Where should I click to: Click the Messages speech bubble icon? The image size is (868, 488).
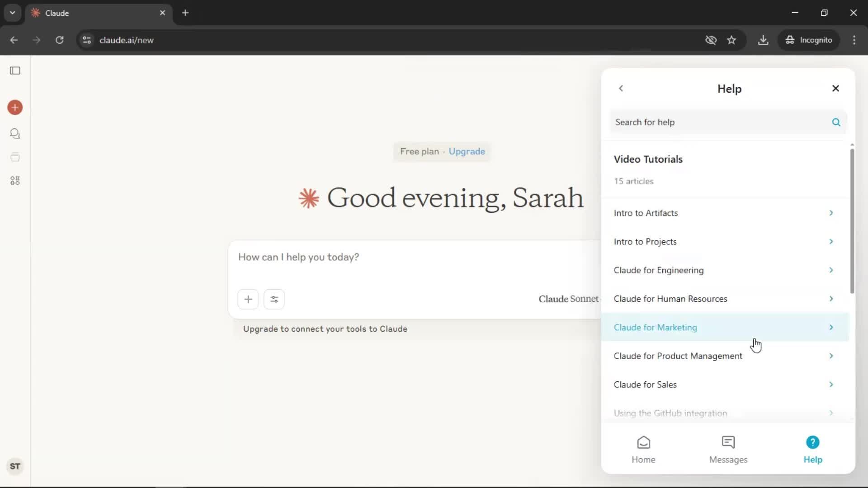728,442
